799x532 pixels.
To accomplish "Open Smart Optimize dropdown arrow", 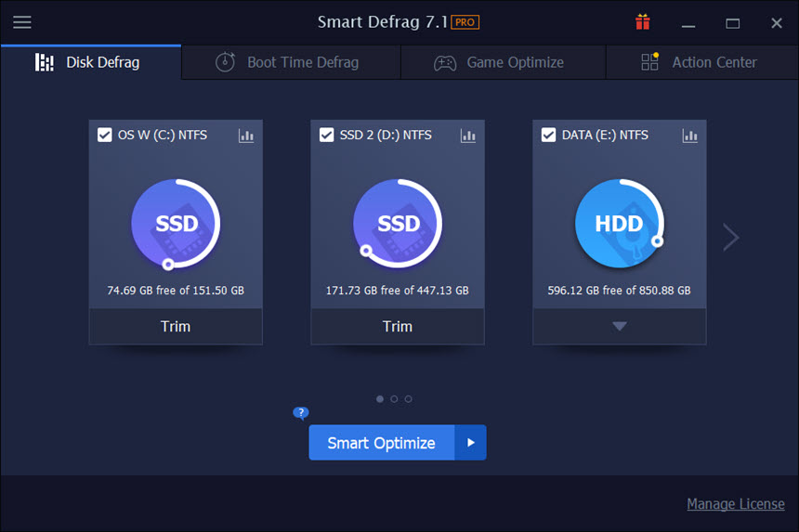I will [470, 442].
